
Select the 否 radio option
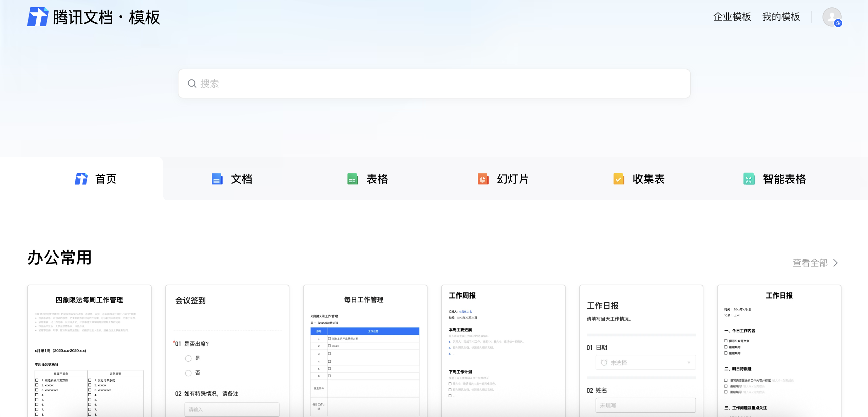tap(188, 373)
